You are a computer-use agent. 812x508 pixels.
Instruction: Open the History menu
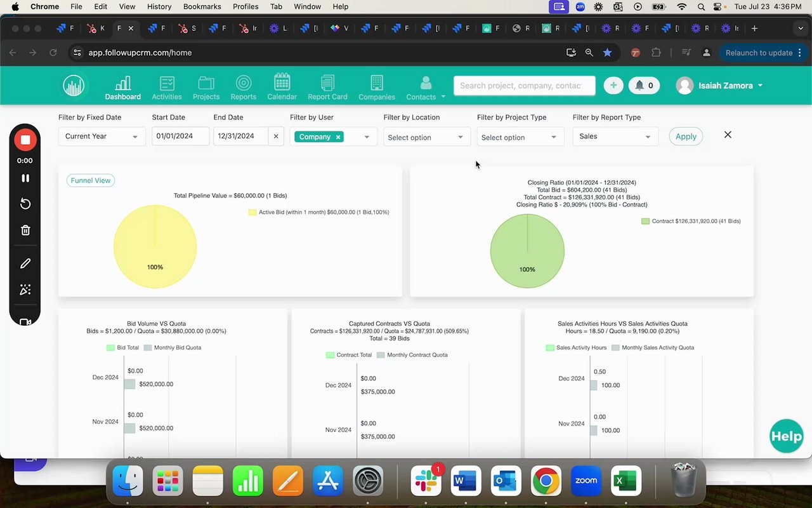(x=159, y=6)
